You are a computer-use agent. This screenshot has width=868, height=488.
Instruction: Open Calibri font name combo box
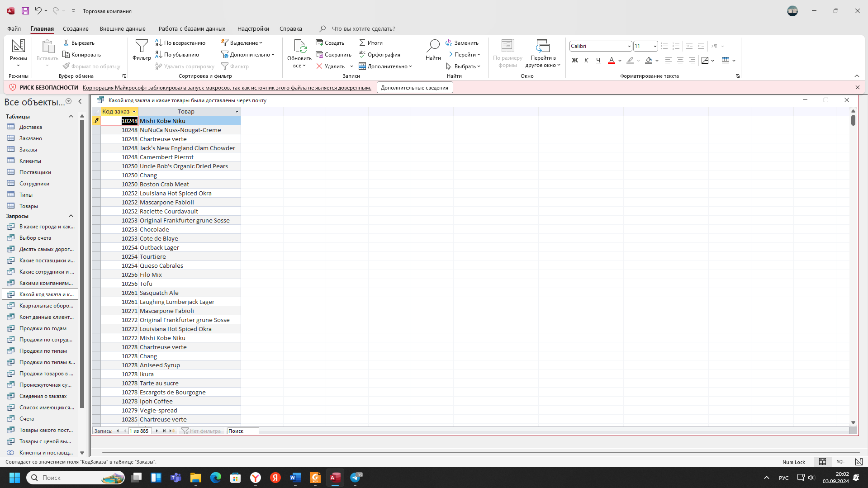[600, 46]
